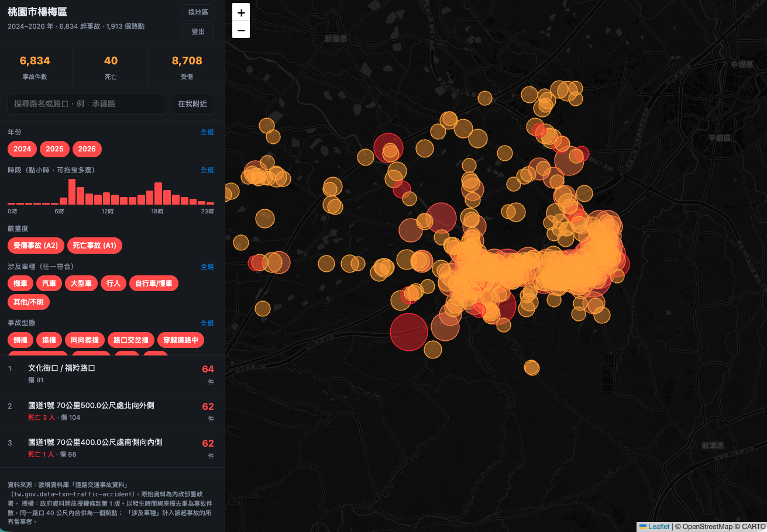Toggle the 穿越道路中 accident type chip
Viewport: 767px width, 532px height.
click(x=181, y=340)
